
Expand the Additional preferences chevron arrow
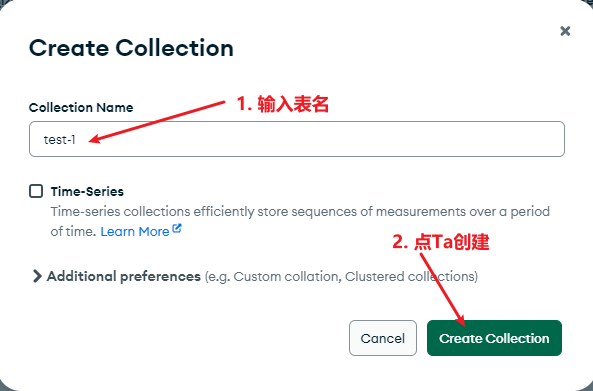pos(37,276)
